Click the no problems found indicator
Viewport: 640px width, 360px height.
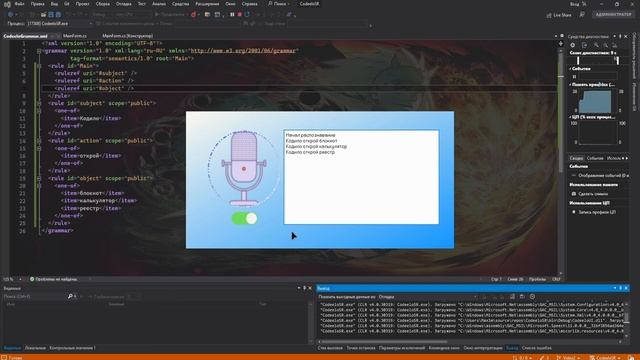point(53,279)
